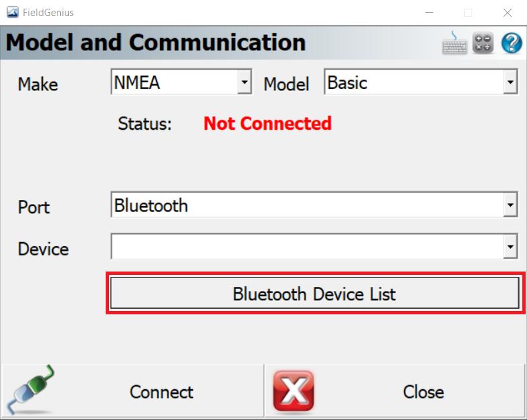Image resolution: width=527 pixels, height=420 pixels.
Task: Click the green cable plug Connect icon
Action: [x=30, y=390]
